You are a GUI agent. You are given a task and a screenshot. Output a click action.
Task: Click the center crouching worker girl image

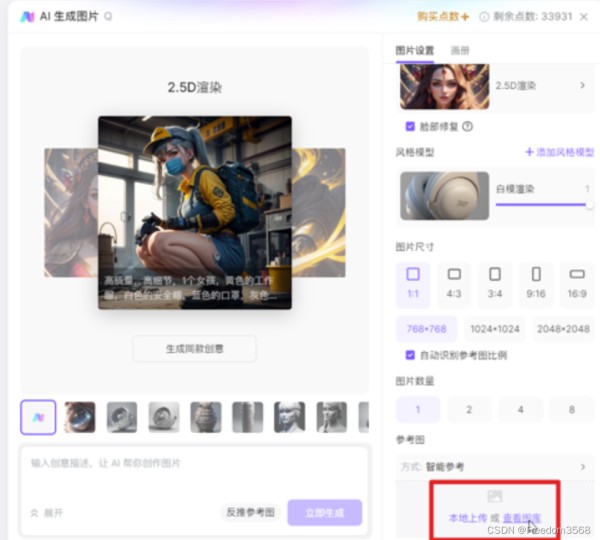coord(195,212)
